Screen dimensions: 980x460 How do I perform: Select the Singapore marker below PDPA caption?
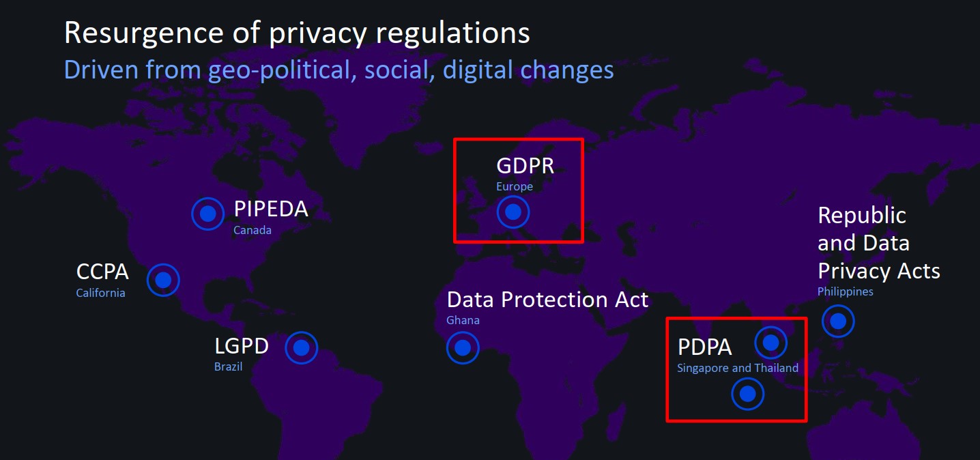747,394
